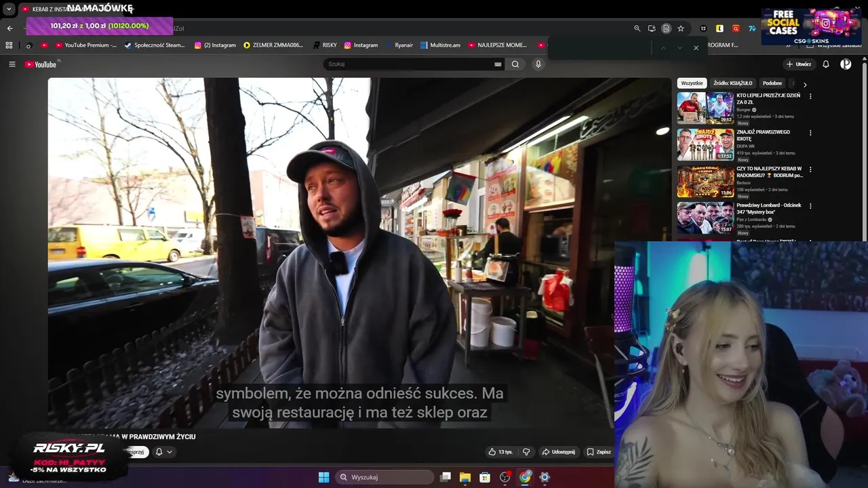Open the Ryanair bookmark
868x488 pixels.
(399, 45)
